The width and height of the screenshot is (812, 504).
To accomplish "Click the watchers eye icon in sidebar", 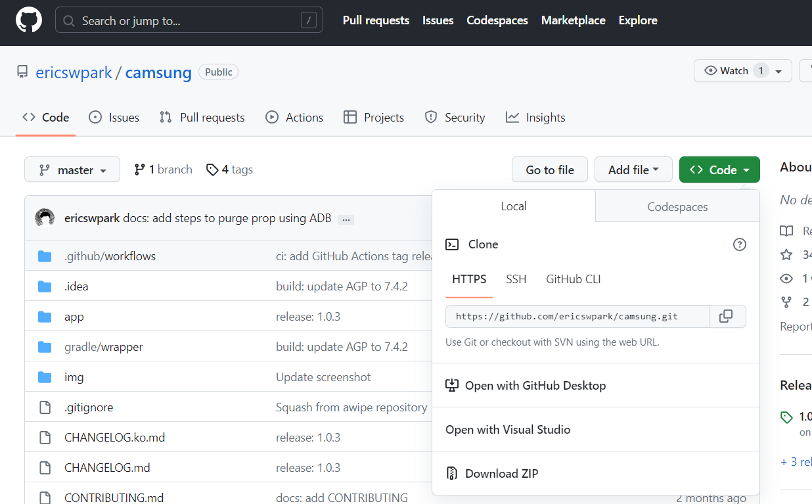I will point(786,279).
